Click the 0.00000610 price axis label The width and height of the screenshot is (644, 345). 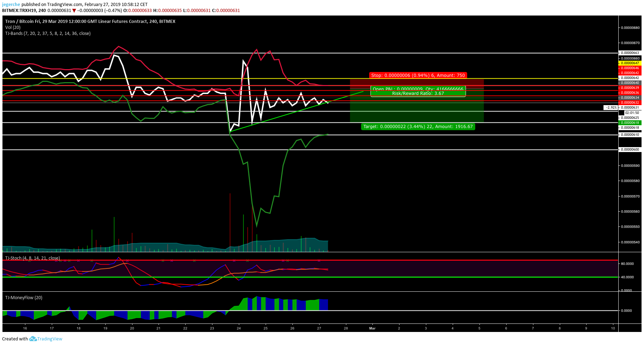[x=630, y=135]
